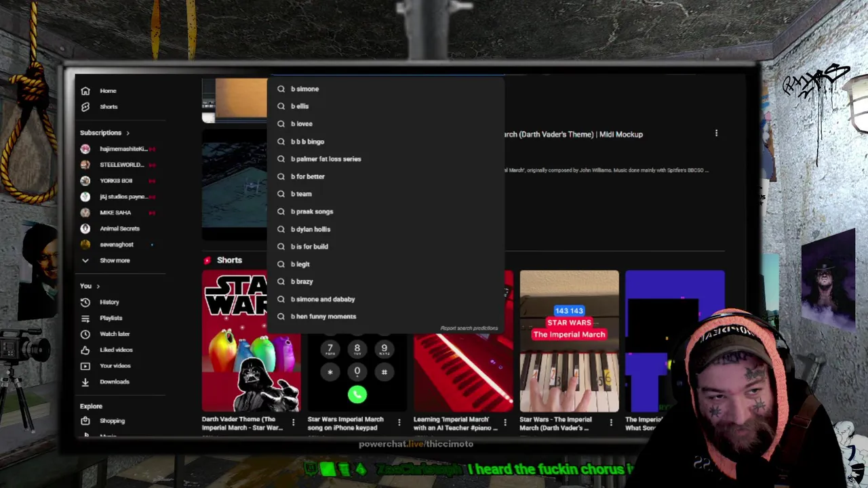Click sevensghost channel avatar
Viewport: 868px width, 488px height.
click(85, 244)
